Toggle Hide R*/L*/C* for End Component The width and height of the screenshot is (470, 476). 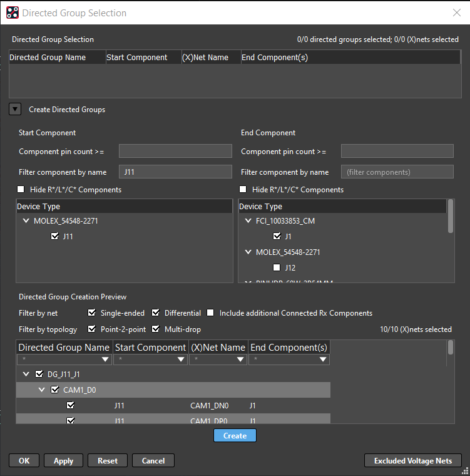click(x=243, y=189)
